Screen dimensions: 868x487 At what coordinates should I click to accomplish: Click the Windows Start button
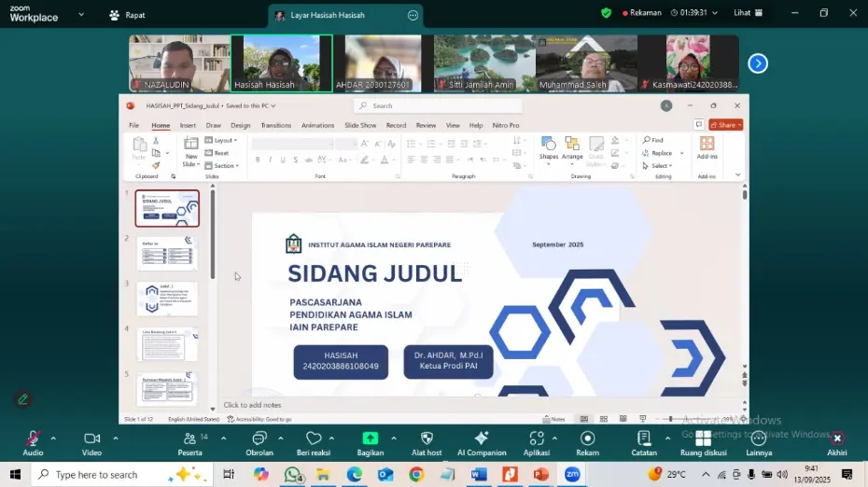15,474
